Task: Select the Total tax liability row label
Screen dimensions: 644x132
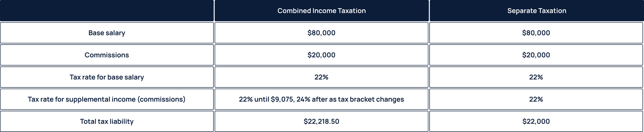Action: point(107,121)
